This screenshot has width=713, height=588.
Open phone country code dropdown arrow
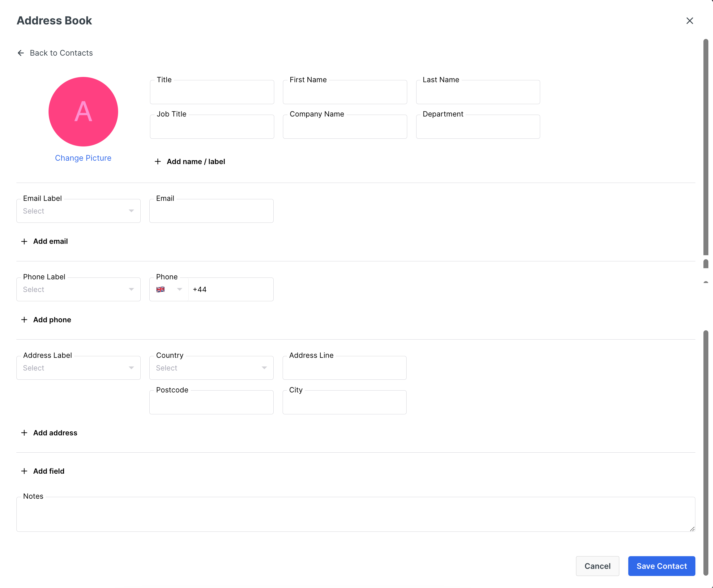tap(180, 290)
